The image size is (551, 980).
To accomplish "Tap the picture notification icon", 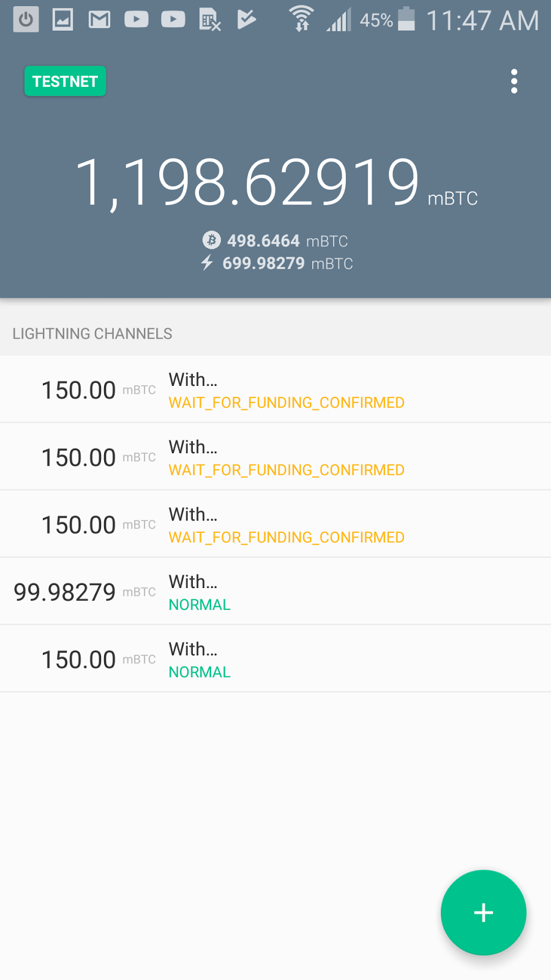I will (62, 20).
